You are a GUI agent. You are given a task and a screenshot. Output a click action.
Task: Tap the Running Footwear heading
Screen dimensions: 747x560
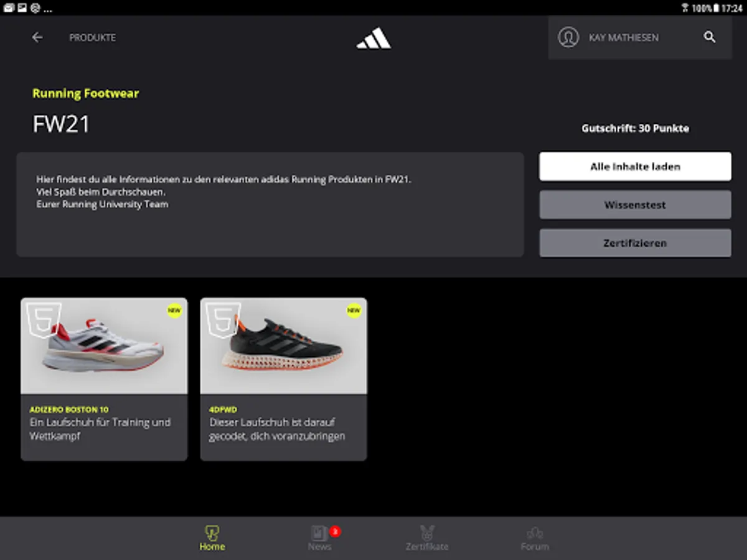[x=86, y=94]
